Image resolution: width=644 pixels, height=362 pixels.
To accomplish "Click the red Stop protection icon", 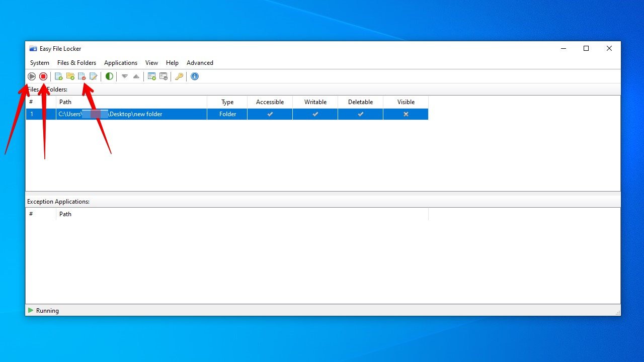I will click(x=43, y=76).
